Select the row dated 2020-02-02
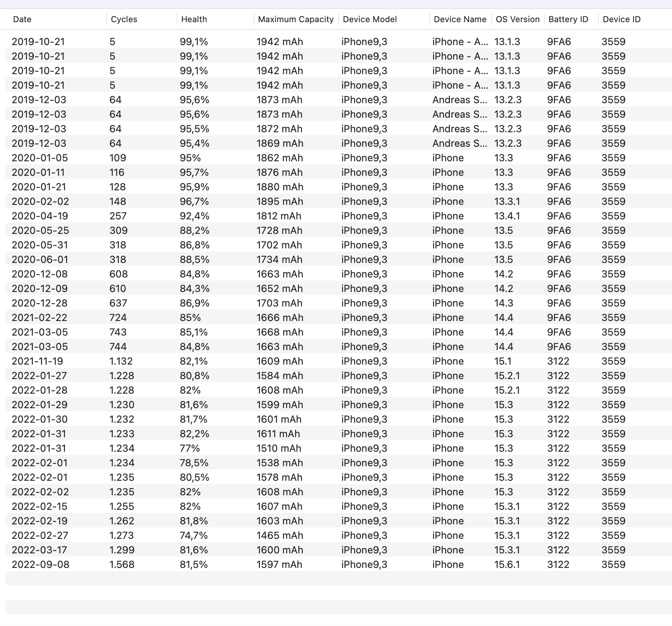Image resolution: width=672 pixels, height=626 pixels. (x=339, y=201)
